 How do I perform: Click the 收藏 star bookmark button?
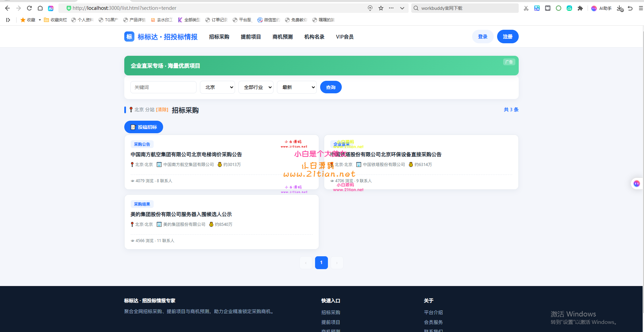(x=28, y=20)
